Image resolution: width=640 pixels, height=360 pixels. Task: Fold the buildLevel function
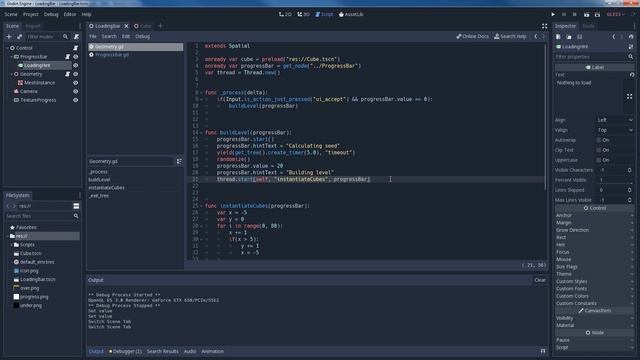point(201,133)
